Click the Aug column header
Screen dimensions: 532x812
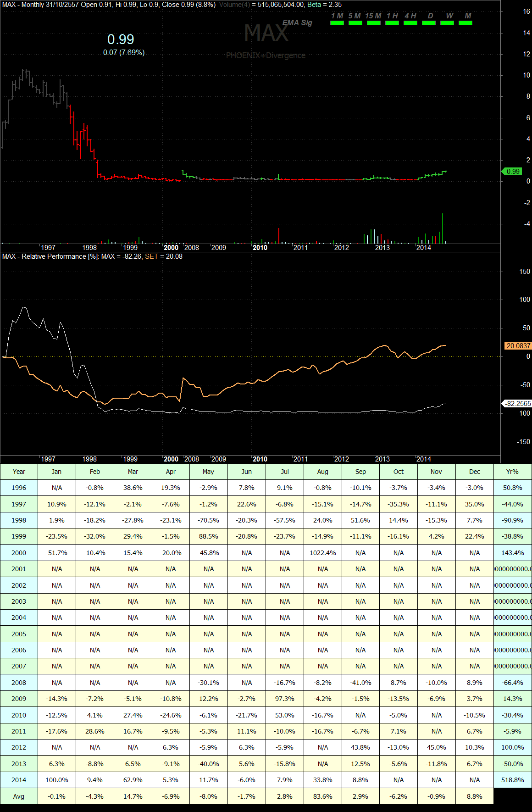click(x=323, y=472)
